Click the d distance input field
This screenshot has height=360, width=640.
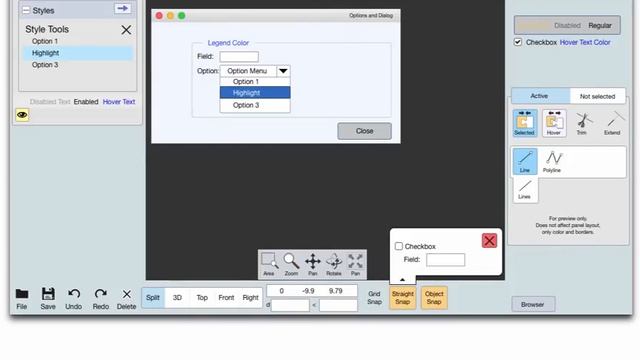[290, 305]
